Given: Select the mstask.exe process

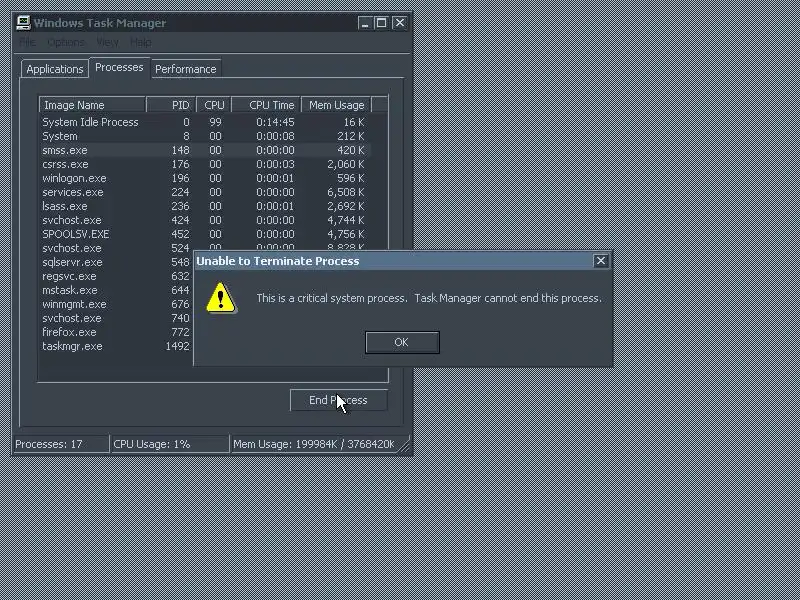Looking at the screenshot, I should 116,290.
